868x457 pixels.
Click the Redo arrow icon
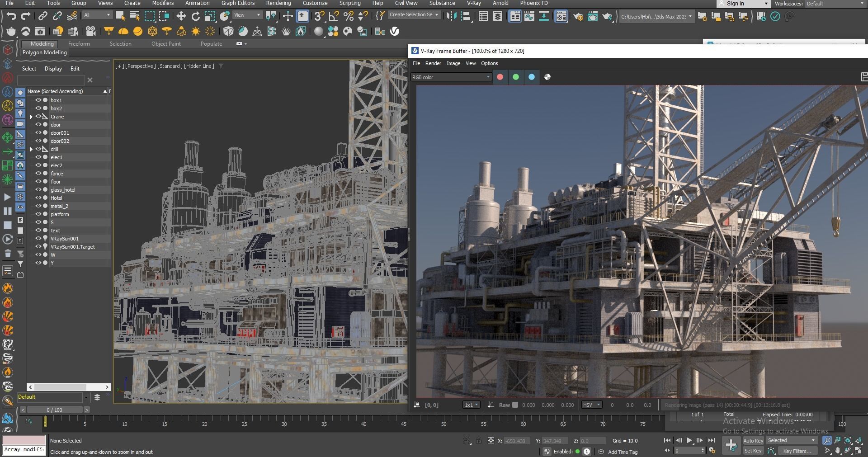tap(26, 16)
